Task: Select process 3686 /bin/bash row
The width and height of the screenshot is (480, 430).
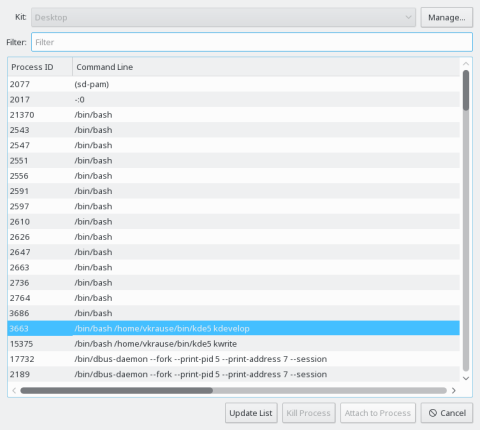Action: point(233,313)
